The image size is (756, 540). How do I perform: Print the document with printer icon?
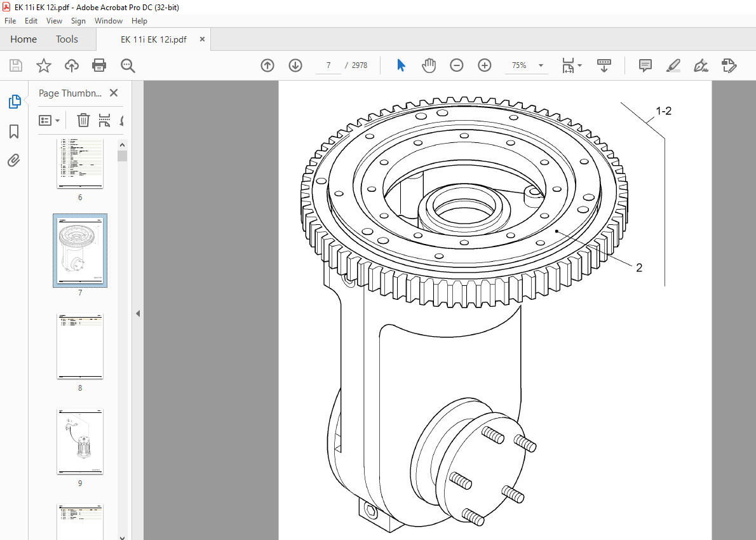99,65
